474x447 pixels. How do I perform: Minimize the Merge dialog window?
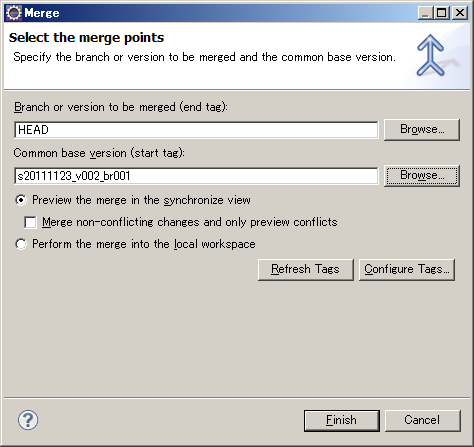(425, 13)
